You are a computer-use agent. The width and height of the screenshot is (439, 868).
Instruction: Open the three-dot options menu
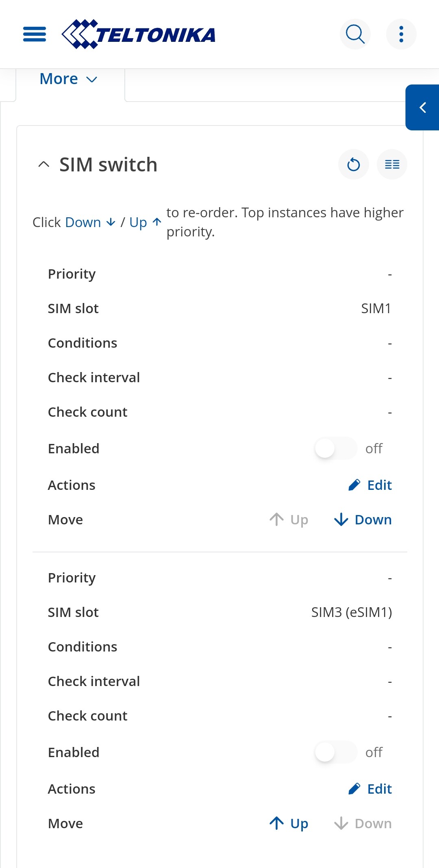[x=401, y=34]
